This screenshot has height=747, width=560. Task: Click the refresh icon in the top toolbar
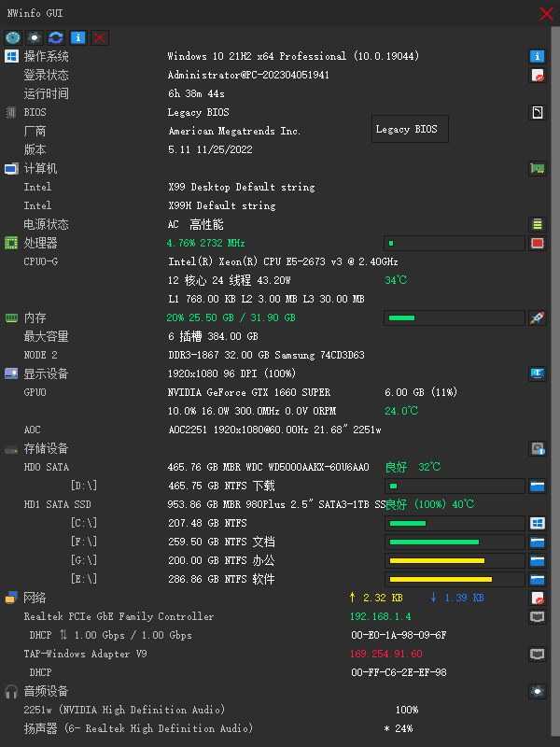click(56, 37)
